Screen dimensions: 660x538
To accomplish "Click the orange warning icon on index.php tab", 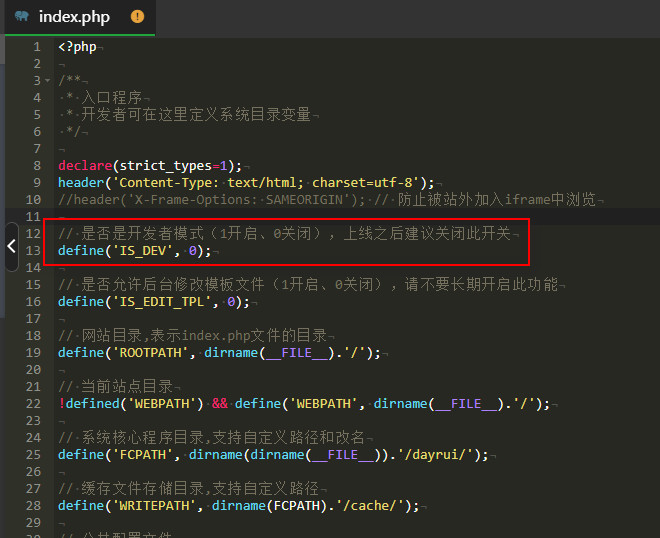I will pos(137,17).
